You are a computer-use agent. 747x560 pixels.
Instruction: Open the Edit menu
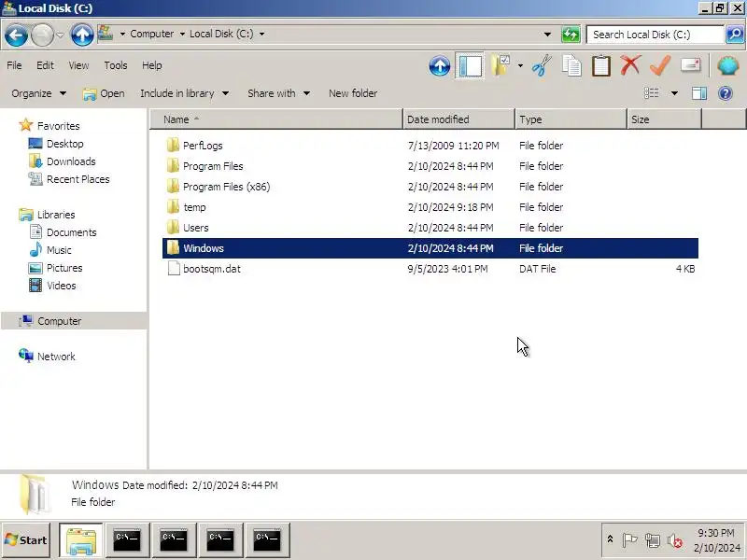pos(45,65)
